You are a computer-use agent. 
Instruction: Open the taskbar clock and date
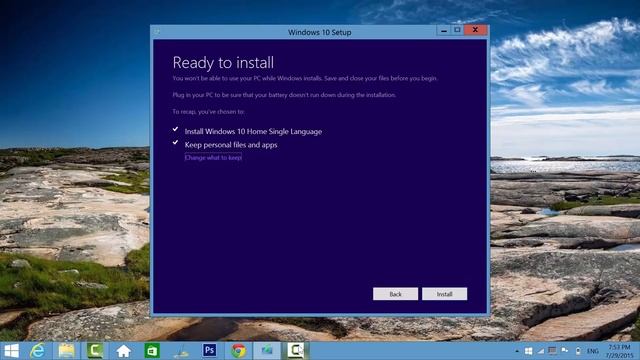click(620, 351)
